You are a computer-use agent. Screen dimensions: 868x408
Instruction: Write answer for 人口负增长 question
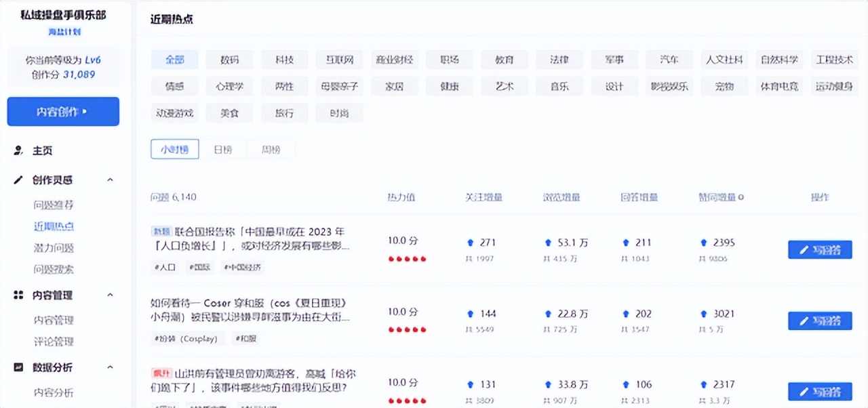coord(820,250)
